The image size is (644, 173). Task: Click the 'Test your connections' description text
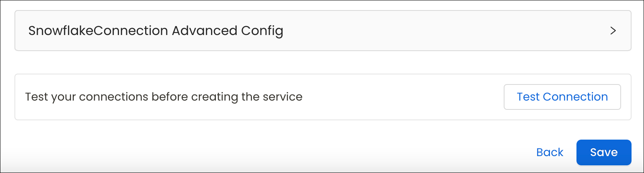pyautogui.click(x=164, y=97)
